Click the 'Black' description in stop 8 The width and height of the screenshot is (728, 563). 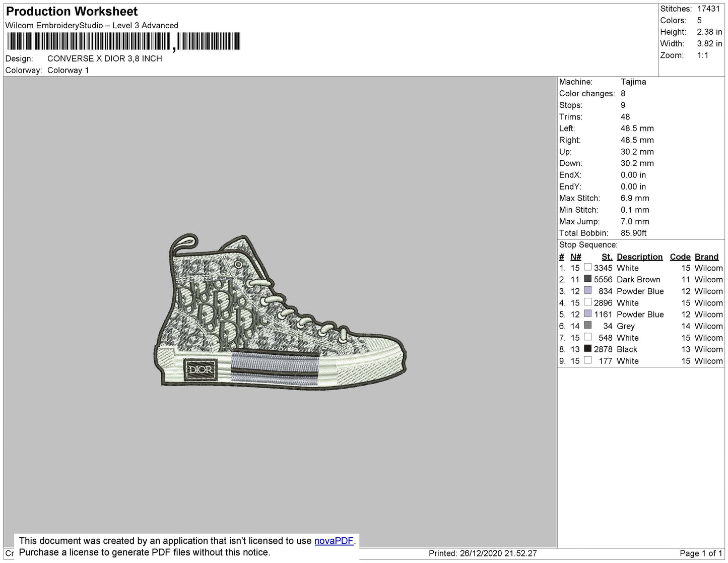coord(627,349)
